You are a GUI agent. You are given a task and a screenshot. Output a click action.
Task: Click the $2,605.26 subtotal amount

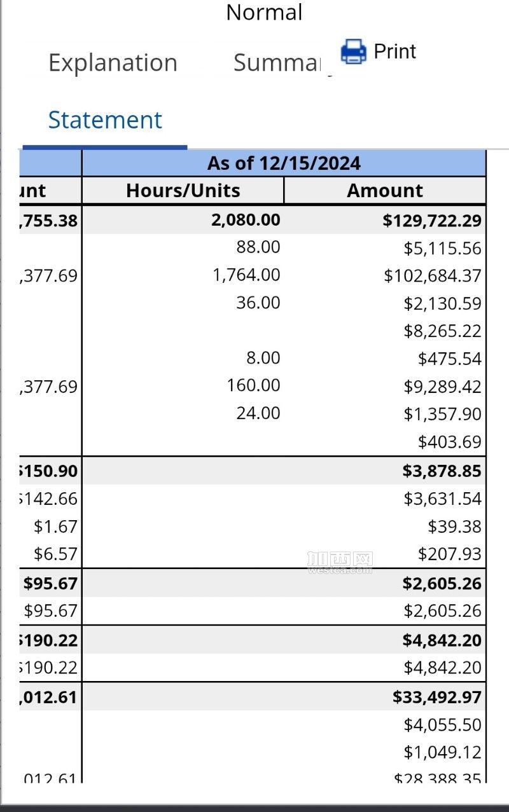point(440,583)
